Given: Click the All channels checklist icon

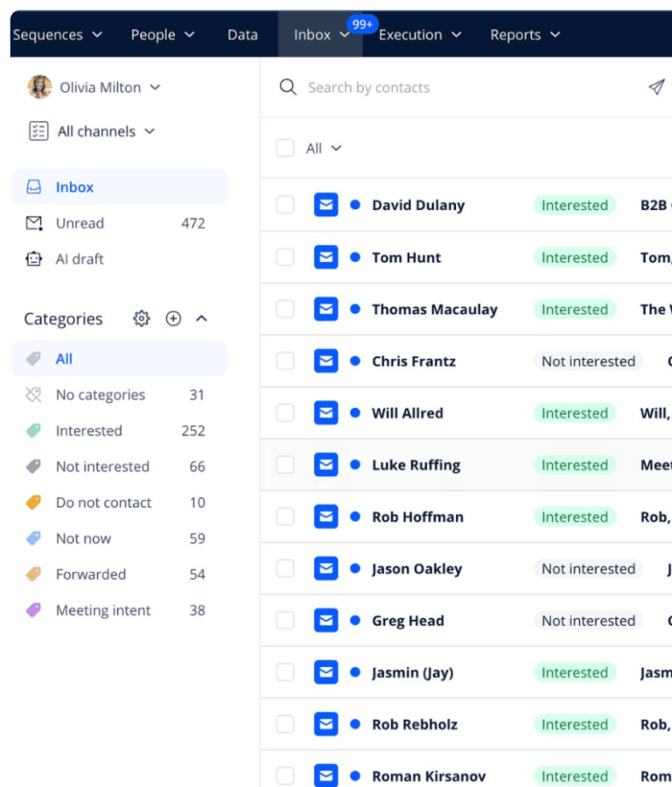Looking at the screenshot, I should 38,131.
